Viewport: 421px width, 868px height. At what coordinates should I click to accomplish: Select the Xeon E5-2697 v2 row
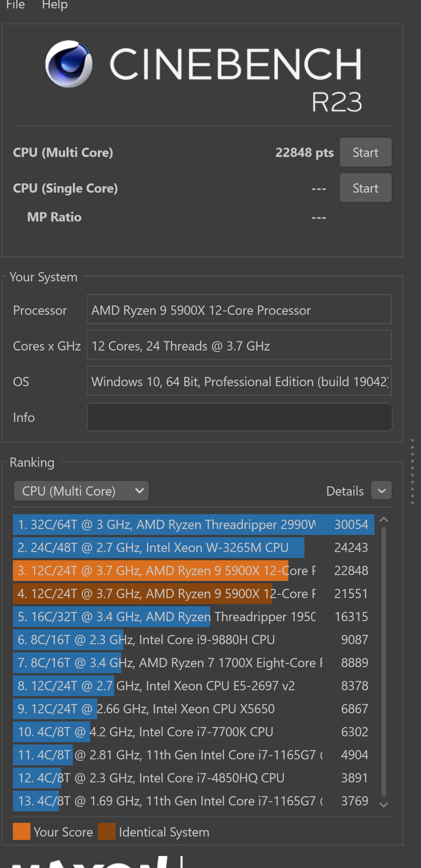(193, 686)
